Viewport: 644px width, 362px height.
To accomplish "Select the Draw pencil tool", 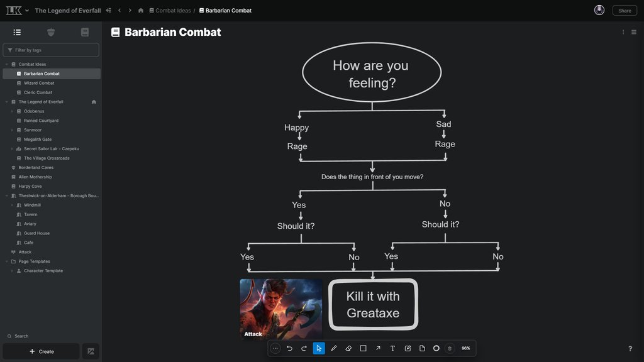I will coord(334,348).
